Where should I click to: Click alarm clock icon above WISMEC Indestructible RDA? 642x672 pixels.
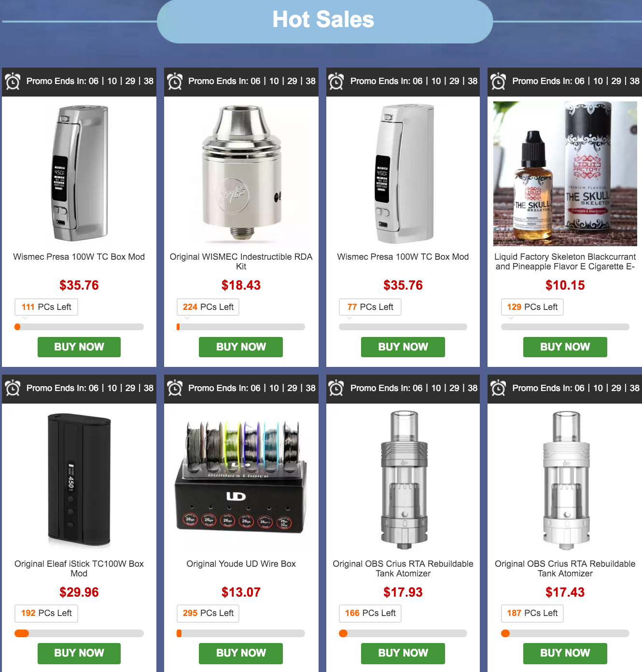[x=175, y=82]
